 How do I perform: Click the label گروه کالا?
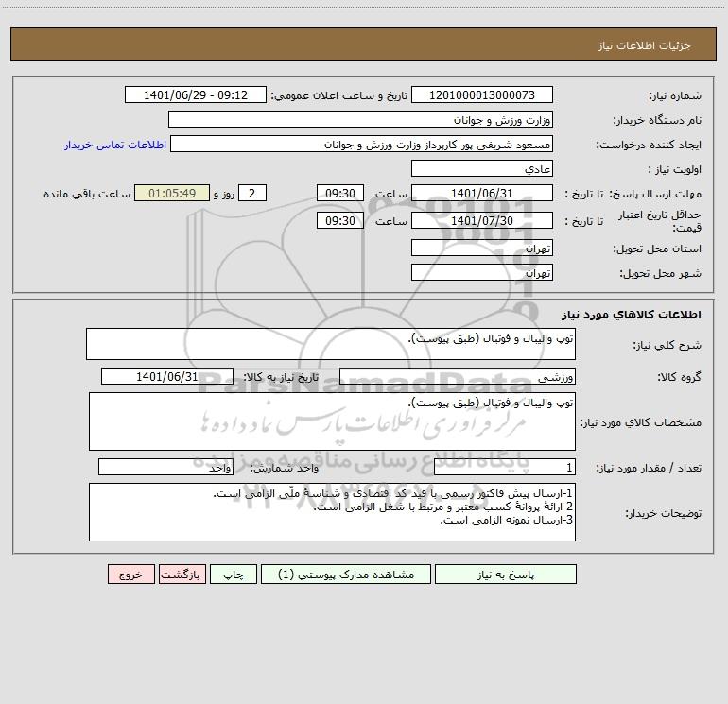[679, 377]
